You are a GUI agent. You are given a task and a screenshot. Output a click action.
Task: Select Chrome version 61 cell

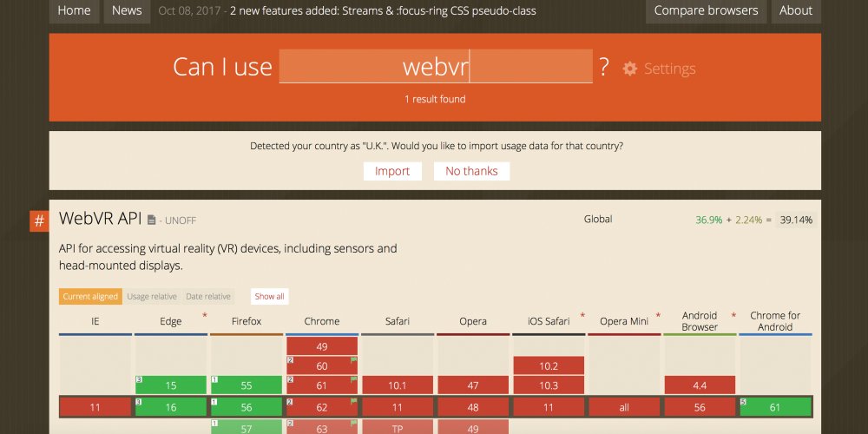click(x=322, y=385)
